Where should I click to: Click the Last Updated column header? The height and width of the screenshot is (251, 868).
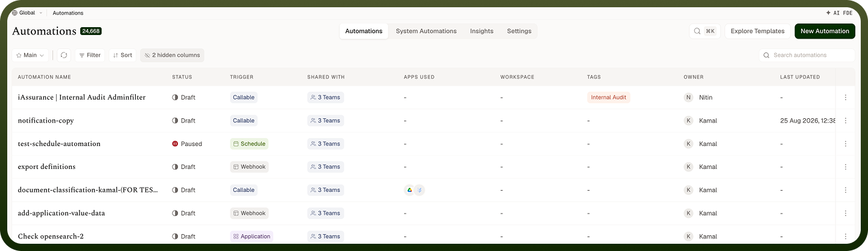(800, 77)
